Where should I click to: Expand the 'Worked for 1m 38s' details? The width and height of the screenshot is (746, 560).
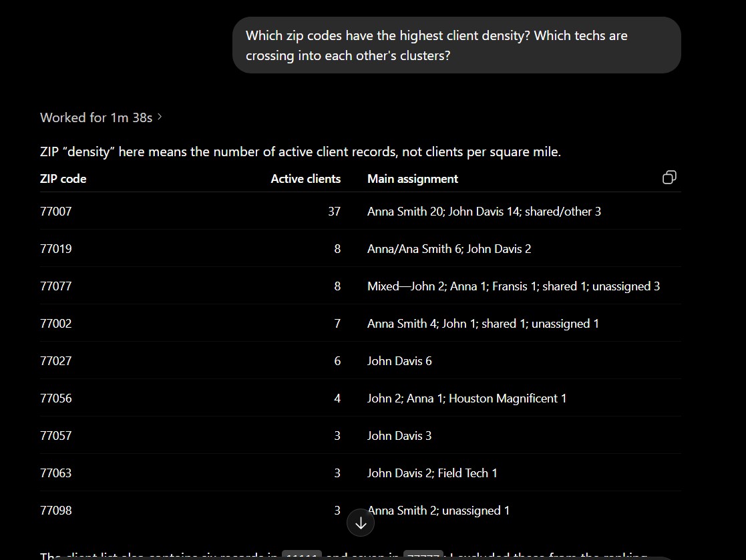(101, 117)
